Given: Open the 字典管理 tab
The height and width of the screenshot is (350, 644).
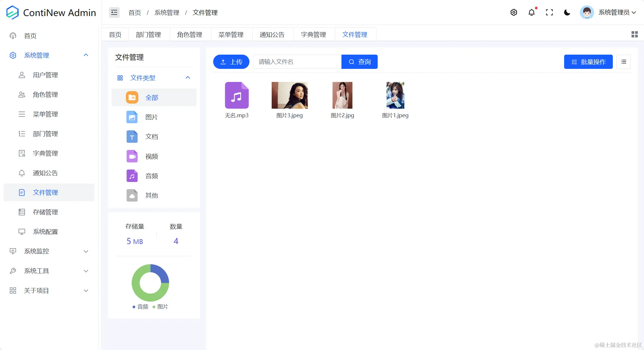Looking at the screenshot, I should (x=314, y=34).
